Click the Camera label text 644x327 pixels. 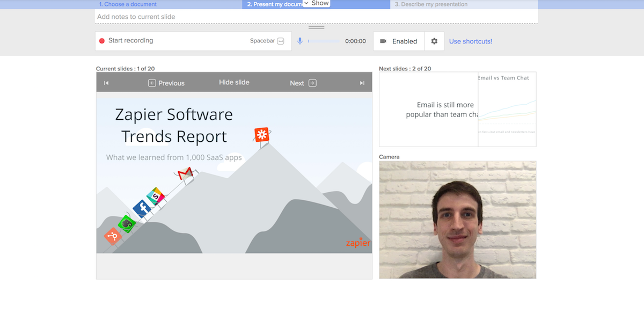389,157
